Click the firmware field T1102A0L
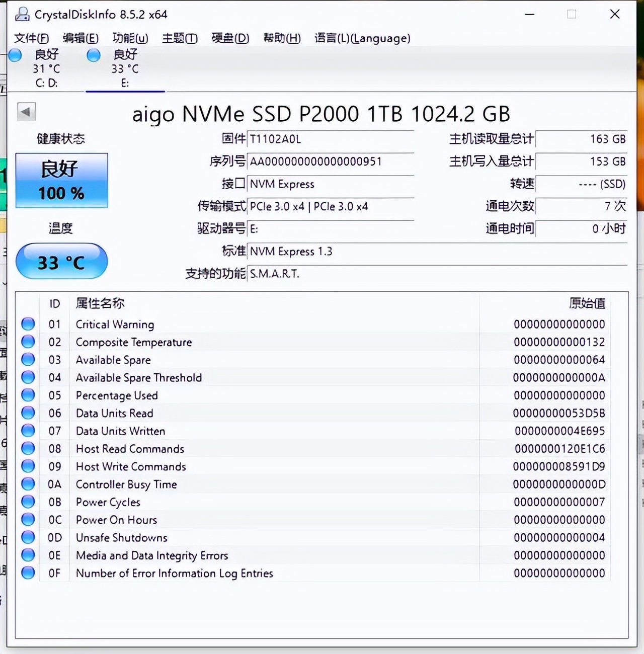This screenshot has height=654, width=644. tap(331, 139)
